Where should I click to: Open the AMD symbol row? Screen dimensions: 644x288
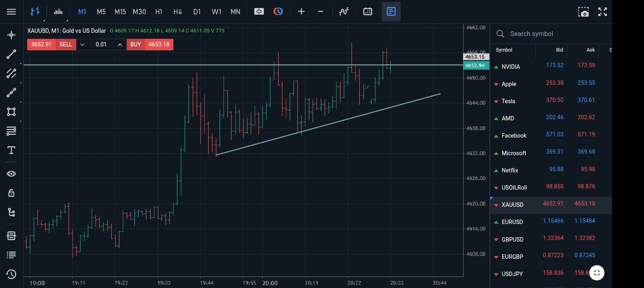coord(551,118)
